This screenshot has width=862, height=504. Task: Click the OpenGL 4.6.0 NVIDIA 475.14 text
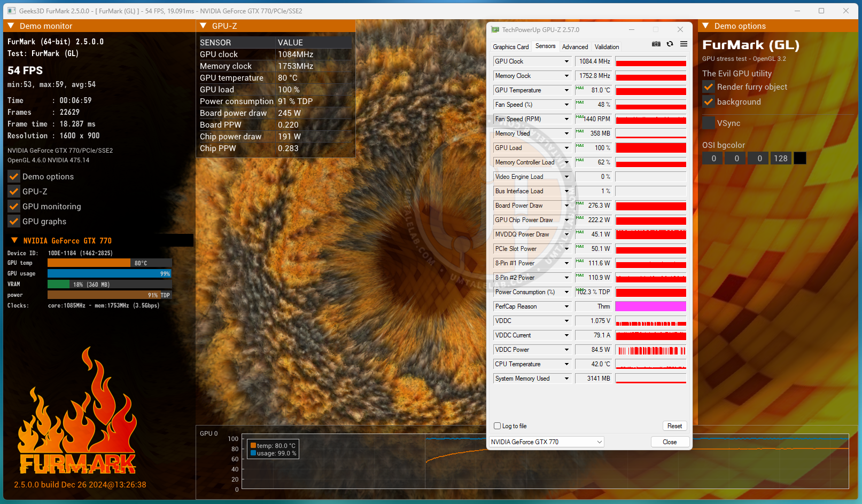(x=49, y=160)
